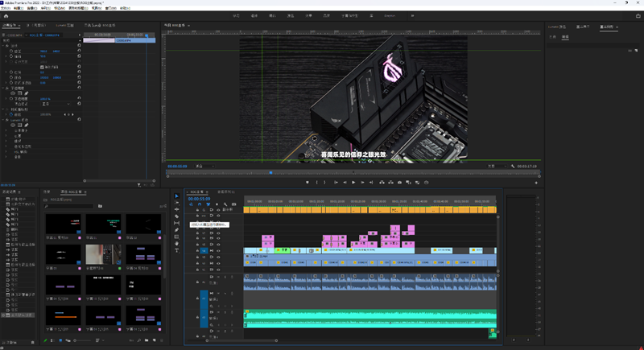Open Program Monitor wrench settings

513,167
